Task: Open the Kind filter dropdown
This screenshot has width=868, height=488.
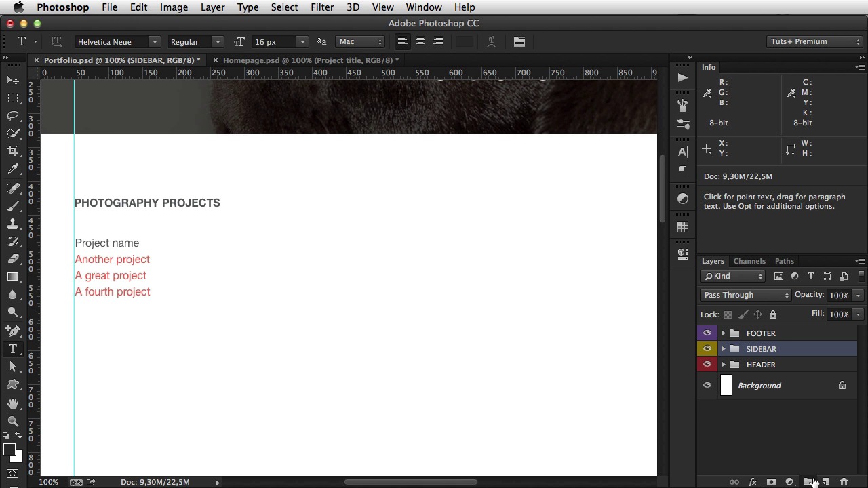Action: pyautogui.click(x=733, y=277)
